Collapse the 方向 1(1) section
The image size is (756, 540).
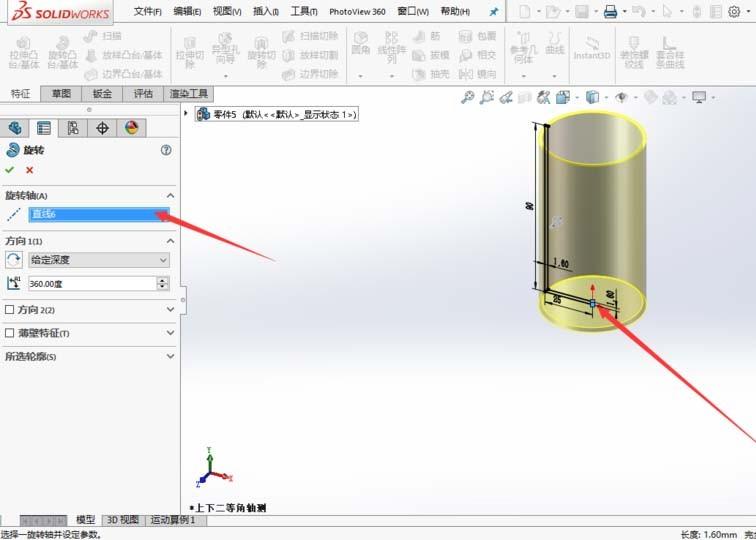(x=170, y=241)
